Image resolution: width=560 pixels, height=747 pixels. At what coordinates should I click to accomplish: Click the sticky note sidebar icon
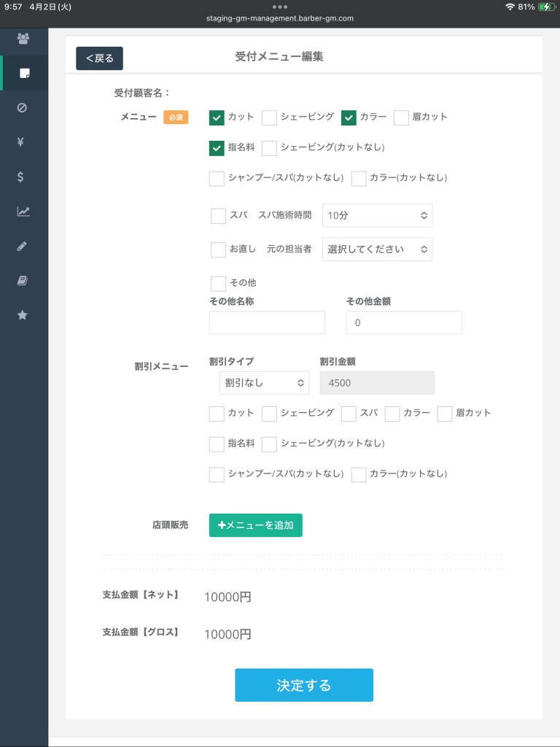tap(24, 73)
